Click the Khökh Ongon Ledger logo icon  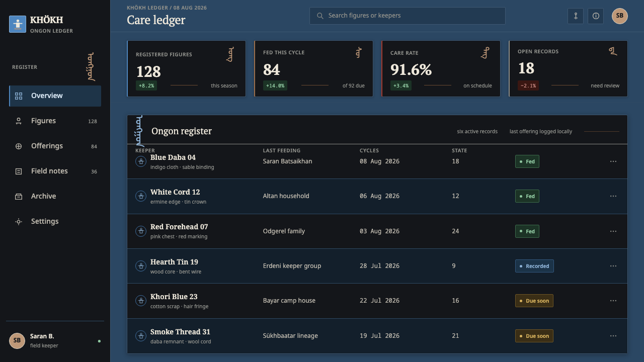tap(18, 24)
